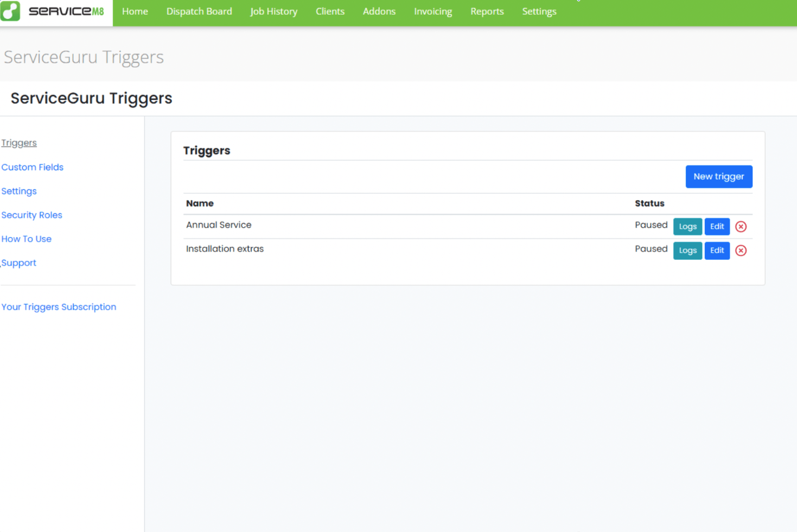Click the ServiceM8 wordmark
797x532 pixels.
(66, 11)
